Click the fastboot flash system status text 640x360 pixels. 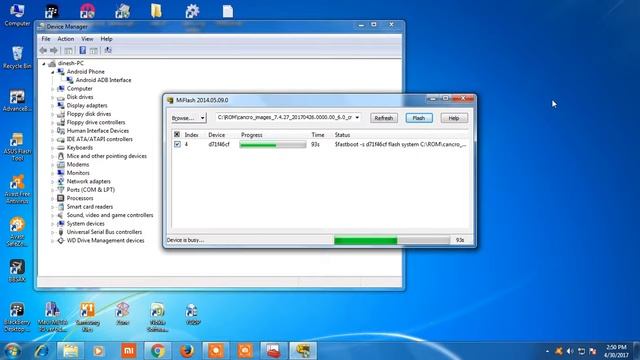point(400,144)
